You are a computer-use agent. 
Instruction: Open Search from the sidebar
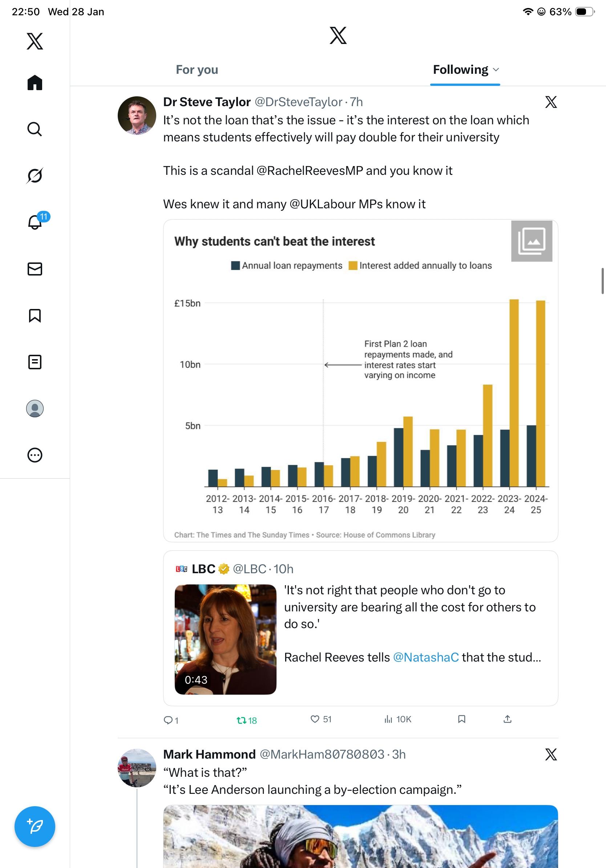point(35,129)
